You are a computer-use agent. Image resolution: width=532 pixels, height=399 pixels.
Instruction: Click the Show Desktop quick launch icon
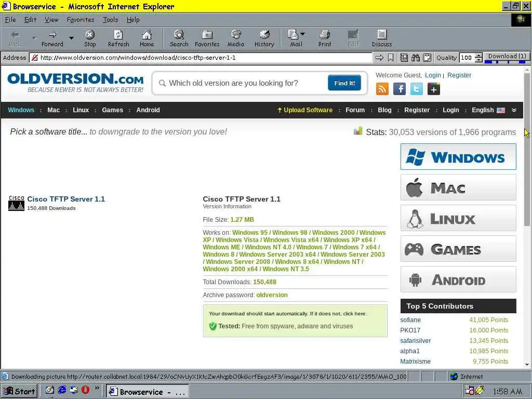pyautogui.click(x=50, y=390)
